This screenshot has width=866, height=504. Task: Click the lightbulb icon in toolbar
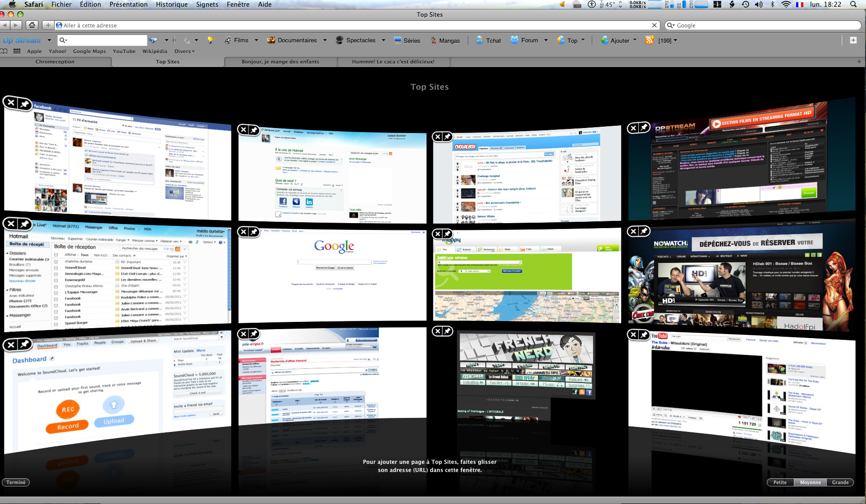[x=210, y=40]
